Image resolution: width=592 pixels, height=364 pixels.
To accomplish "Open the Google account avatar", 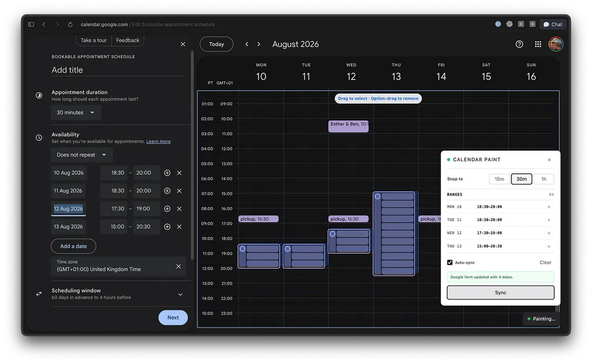I will 556,44.
